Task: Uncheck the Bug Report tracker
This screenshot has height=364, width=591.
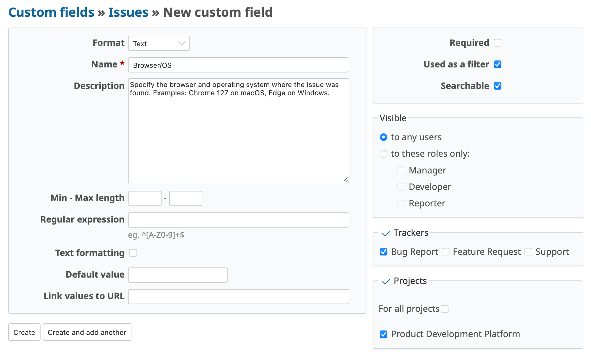Action: 383,252
